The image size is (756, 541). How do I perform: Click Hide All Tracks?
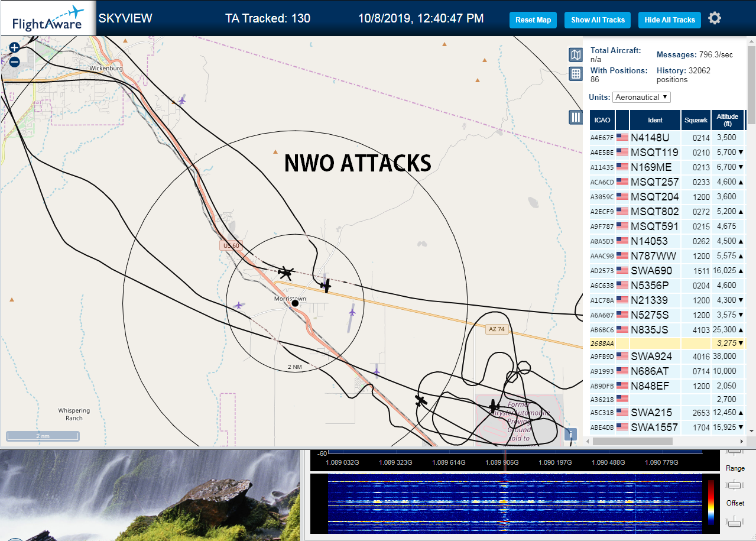pyautogui.click(x=670, y=20)
